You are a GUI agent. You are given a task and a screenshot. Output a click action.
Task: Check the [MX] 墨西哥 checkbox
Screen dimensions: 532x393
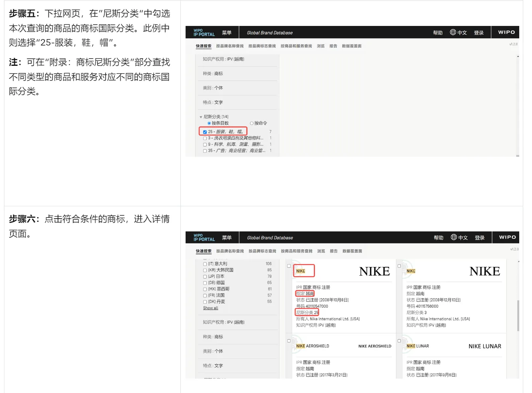(x=205, y=289)
